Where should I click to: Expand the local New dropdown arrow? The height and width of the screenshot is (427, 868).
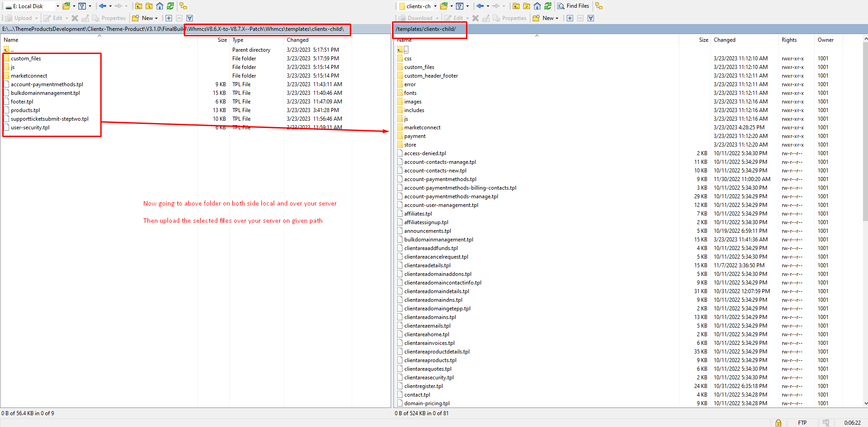tap(156, 18)
